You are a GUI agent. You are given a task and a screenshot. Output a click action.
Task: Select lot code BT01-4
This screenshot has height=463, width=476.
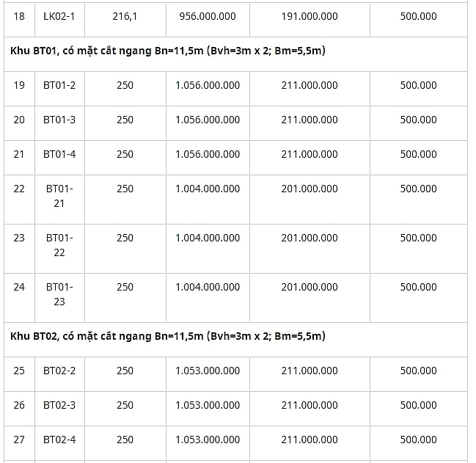click(59, 154)
